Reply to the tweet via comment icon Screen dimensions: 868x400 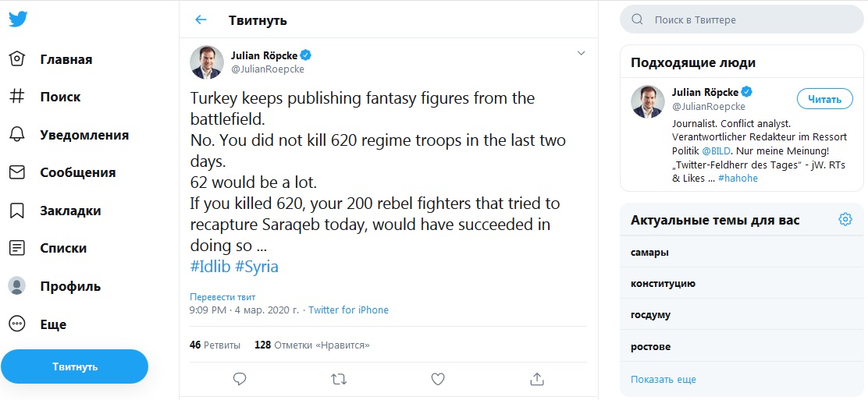pos(240,378)
